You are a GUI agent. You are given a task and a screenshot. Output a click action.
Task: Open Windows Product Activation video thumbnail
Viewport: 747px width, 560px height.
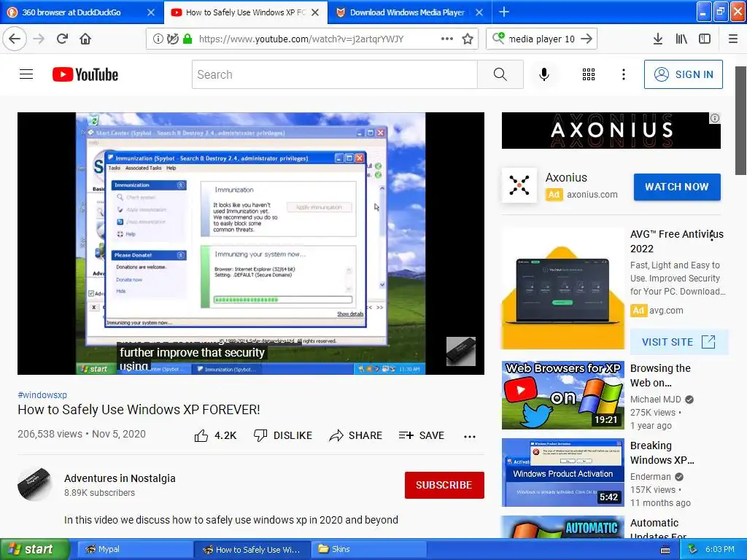pyautogui.click(x=562, y=472)
